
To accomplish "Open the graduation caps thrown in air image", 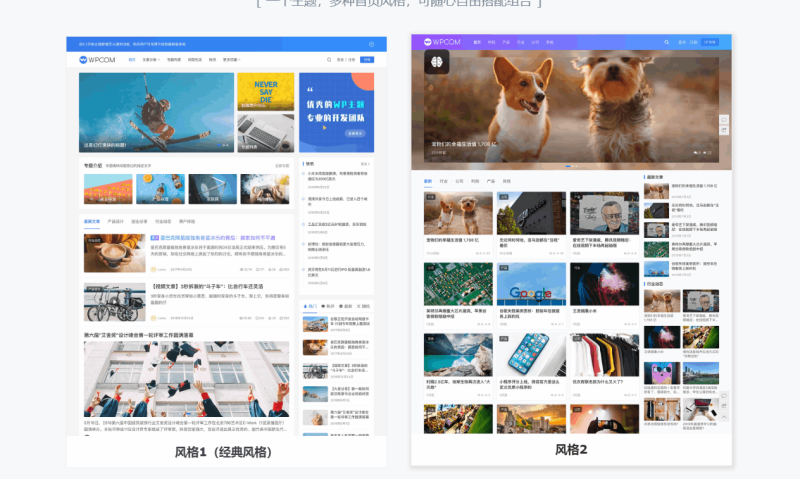I will click(187, 379).
